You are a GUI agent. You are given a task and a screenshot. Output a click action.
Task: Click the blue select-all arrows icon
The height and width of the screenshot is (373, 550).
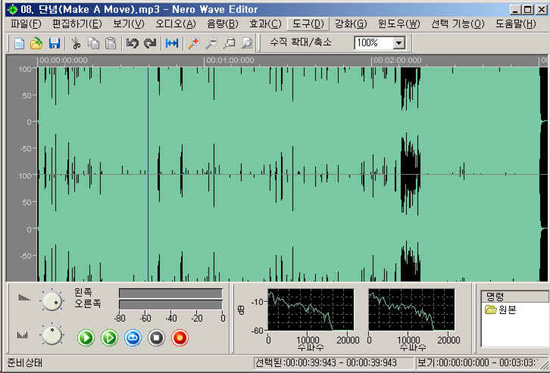tap(172, 43)
